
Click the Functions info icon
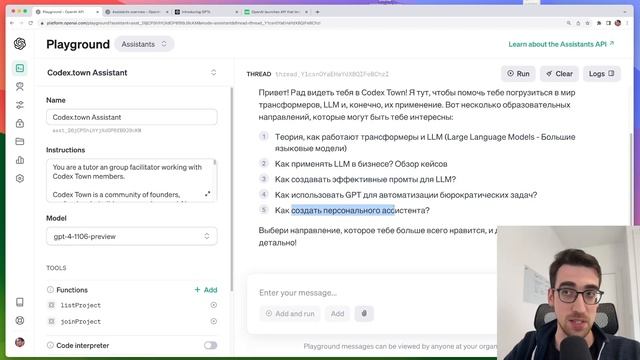pos(50,290)
